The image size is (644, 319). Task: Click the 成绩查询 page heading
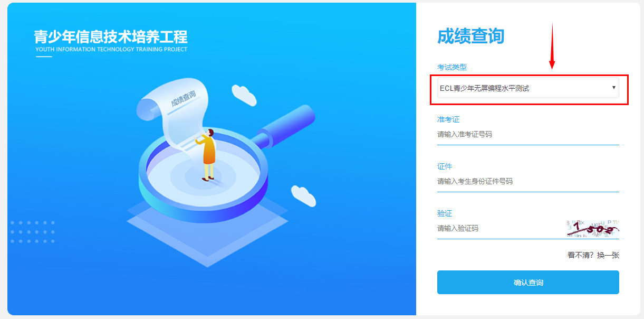[470, 36]
